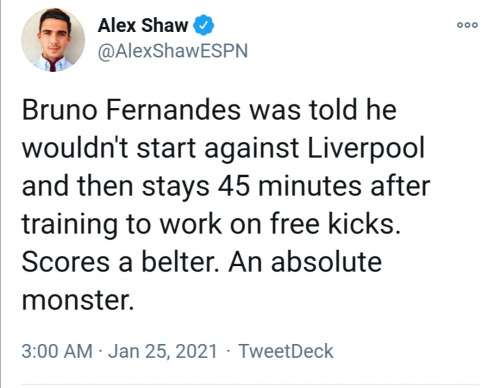The image size is (500, 388).
Task: Click the word Liverpool in tweet
Action: tap(366, 149)
